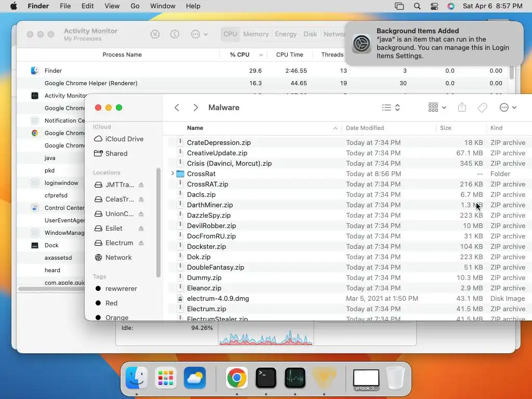This screenshot has width=532, height=399.
Task: Click the Share icon in Finder toolbar
Action: (462, 108)
